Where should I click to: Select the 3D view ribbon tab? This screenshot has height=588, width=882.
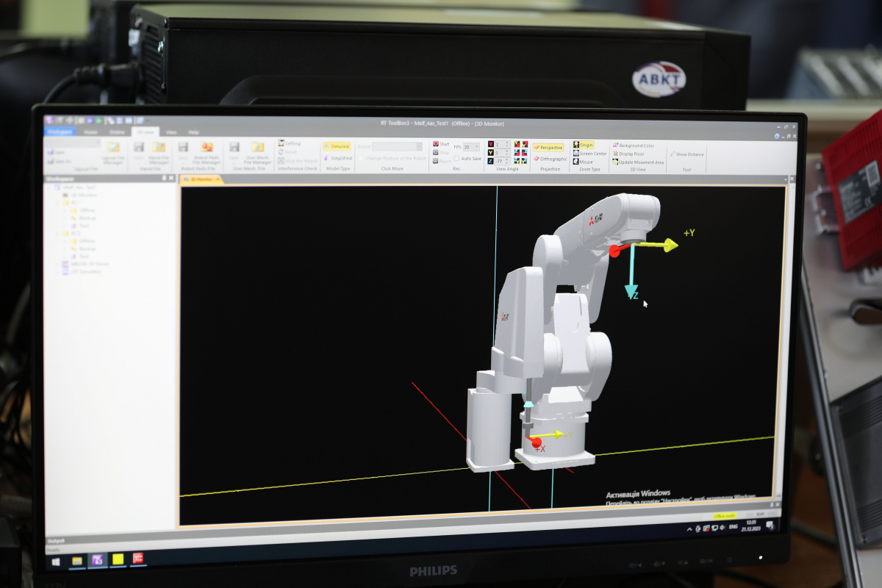(x=145, y=132)
